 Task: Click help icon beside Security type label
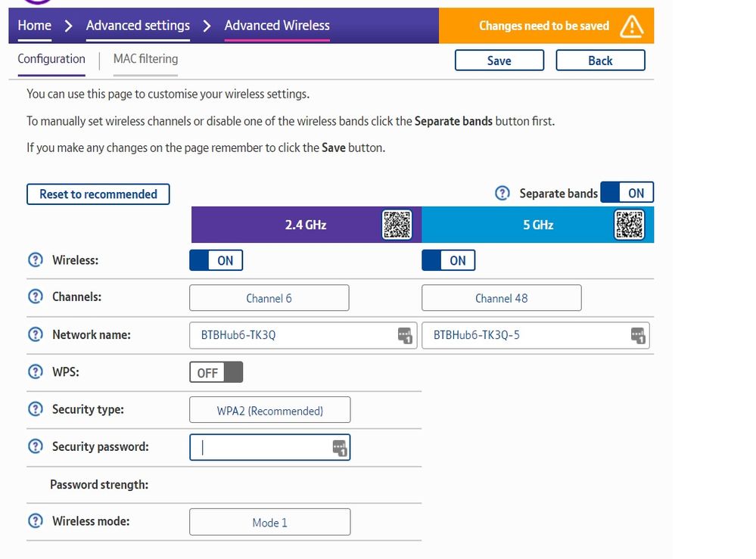pos(36,408)
